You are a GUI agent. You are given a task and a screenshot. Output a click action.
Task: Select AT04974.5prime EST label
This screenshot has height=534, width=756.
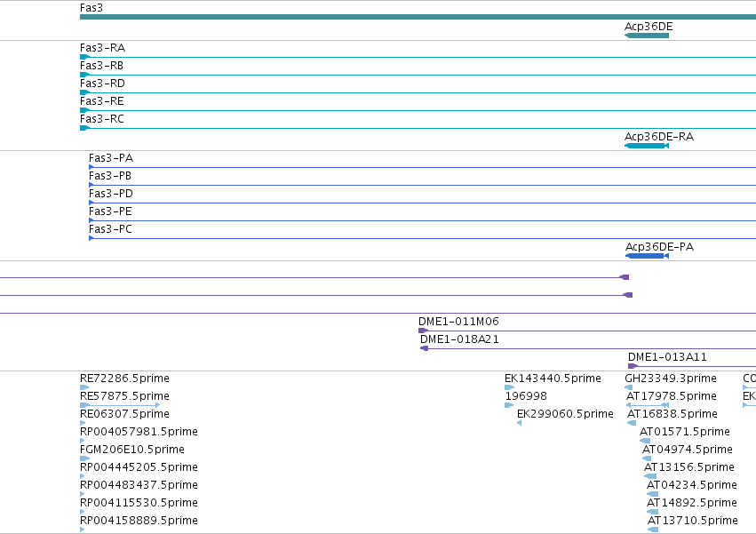coord(687,450)
